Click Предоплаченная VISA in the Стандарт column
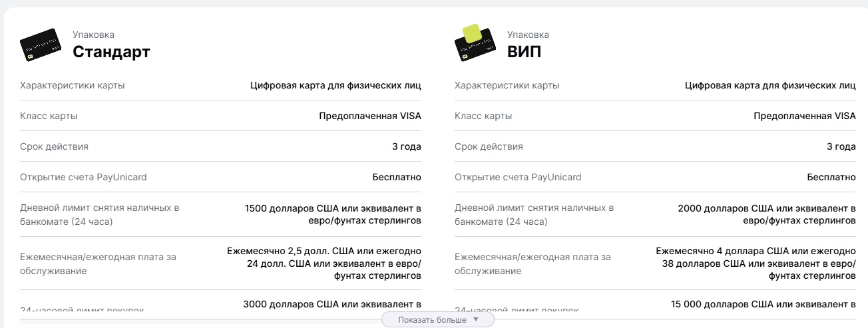Screen dimensions: 868x328 click(370, 116)
